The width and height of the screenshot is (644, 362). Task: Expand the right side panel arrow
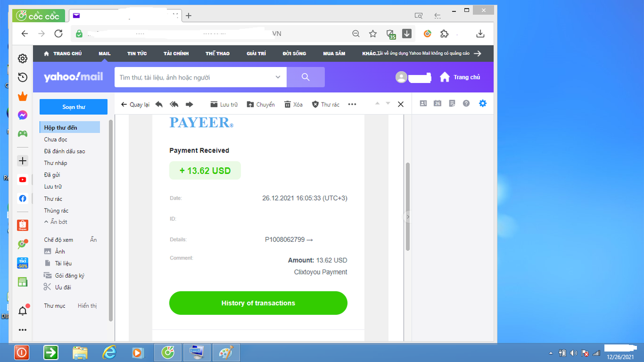408,217
